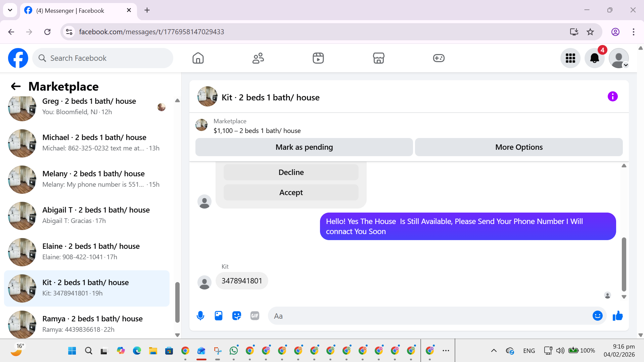Reload the page in browser

[47, 32]
